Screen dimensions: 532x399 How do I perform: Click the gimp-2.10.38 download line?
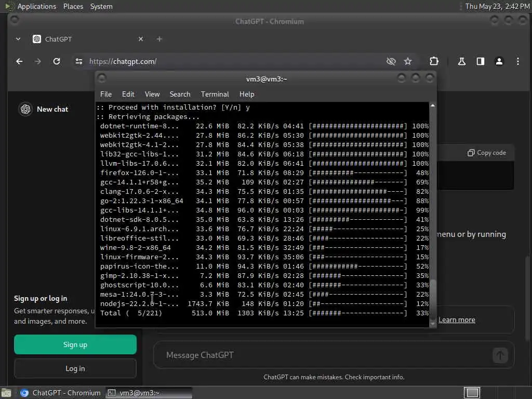coord(264,275)
